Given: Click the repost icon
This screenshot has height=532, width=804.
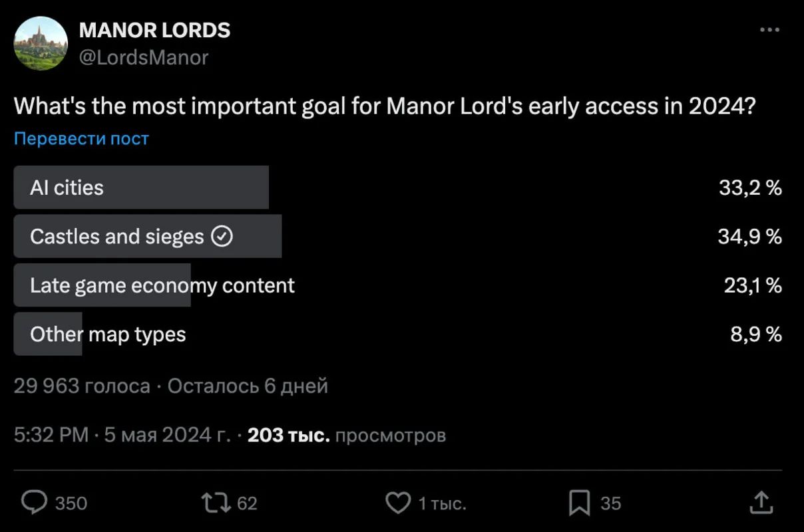Looking at the screenshot, I should (x=213, y=503).
